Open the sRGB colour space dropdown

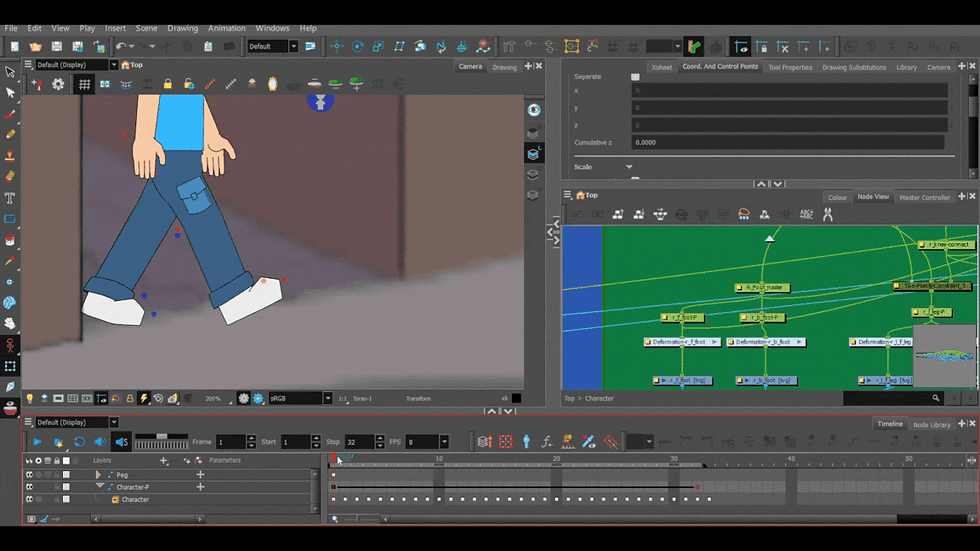point(327,399)
